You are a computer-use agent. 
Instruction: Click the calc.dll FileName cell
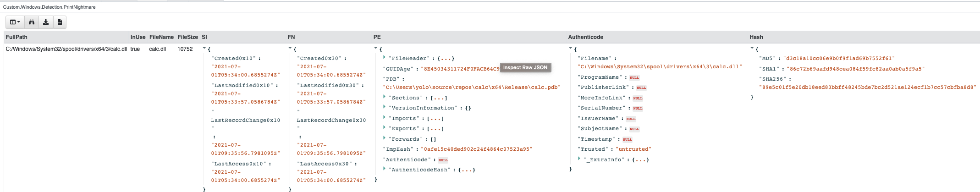(x=158, y=49)
